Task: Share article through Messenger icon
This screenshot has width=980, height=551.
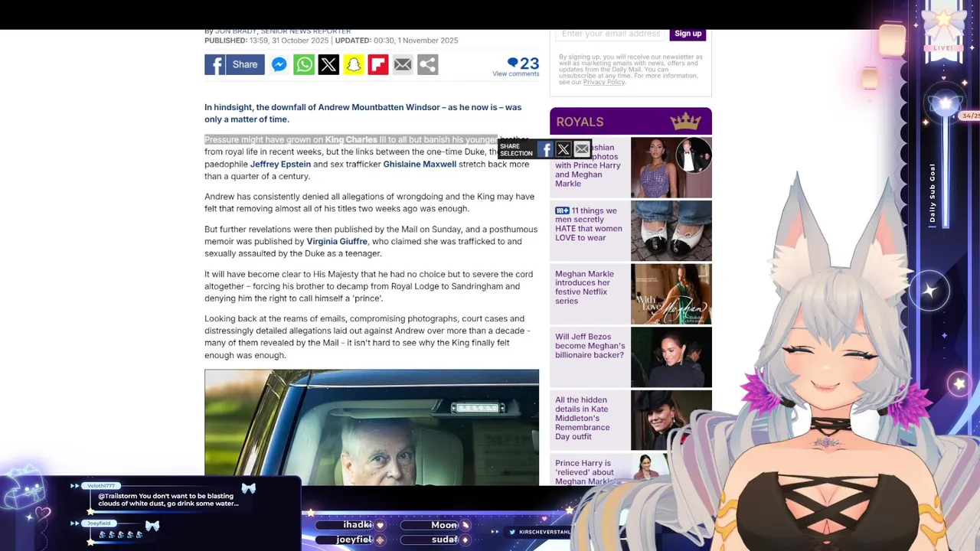Action: 279,65
